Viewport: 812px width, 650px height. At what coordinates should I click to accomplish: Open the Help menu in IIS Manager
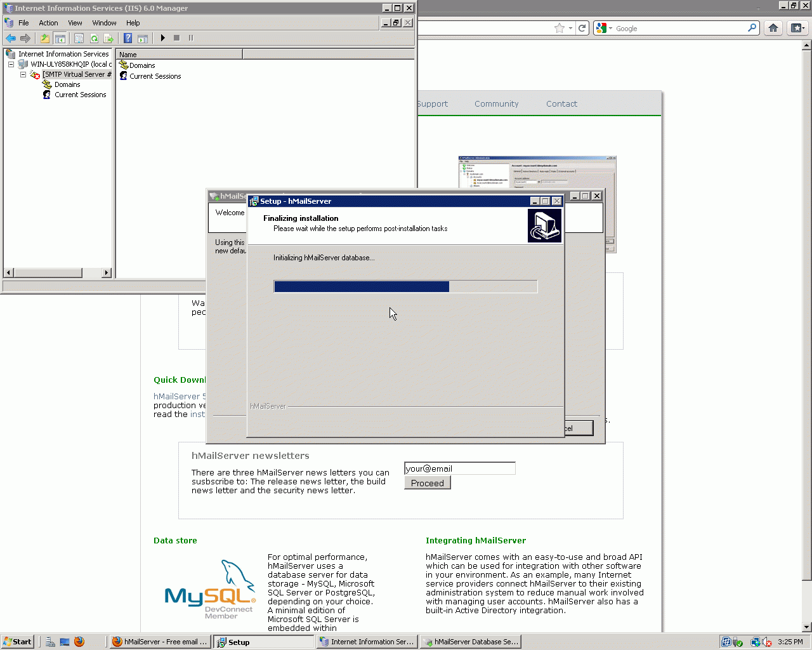coord(133,23)
